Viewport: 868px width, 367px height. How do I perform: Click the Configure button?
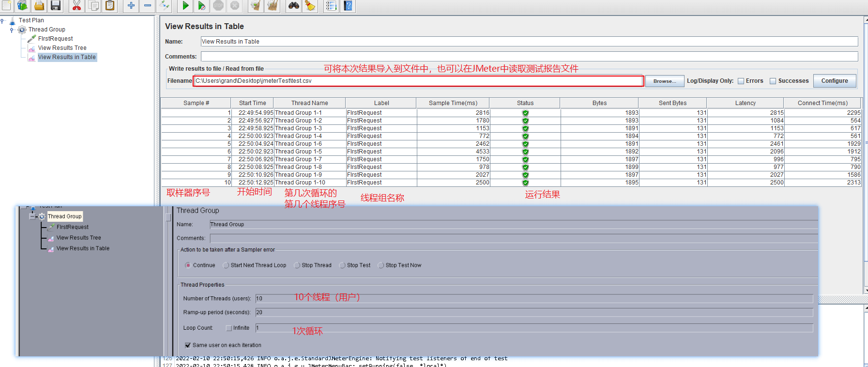pos(835,81)
